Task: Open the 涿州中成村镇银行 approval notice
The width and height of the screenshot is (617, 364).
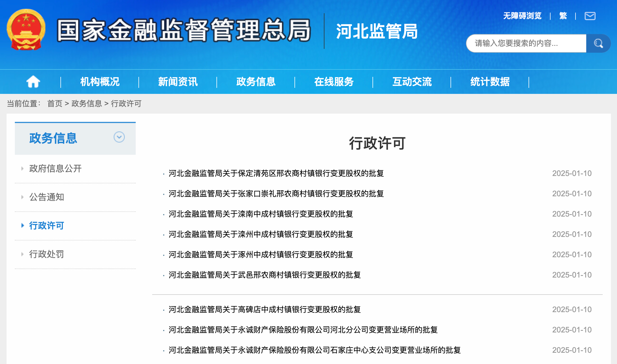Action: [x=261, y=255]
